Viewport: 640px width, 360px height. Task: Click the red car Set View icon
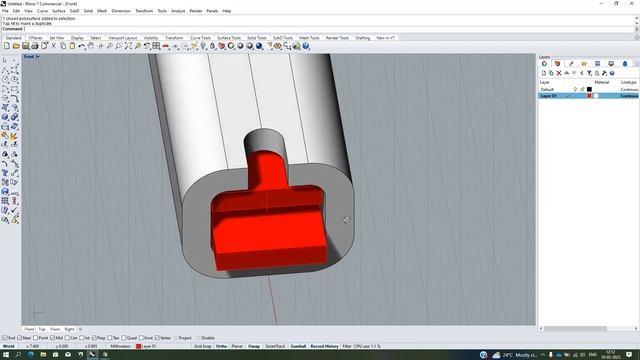tap(166, 46)
